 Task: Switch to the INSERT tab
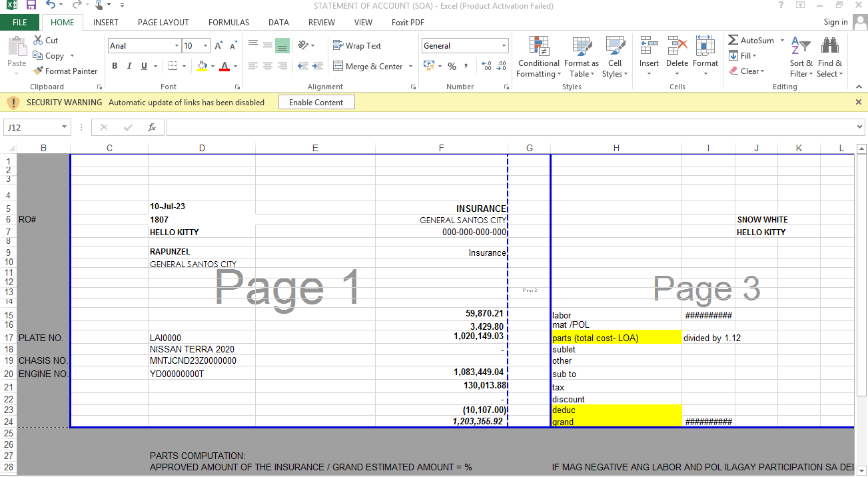click(106, 22)
